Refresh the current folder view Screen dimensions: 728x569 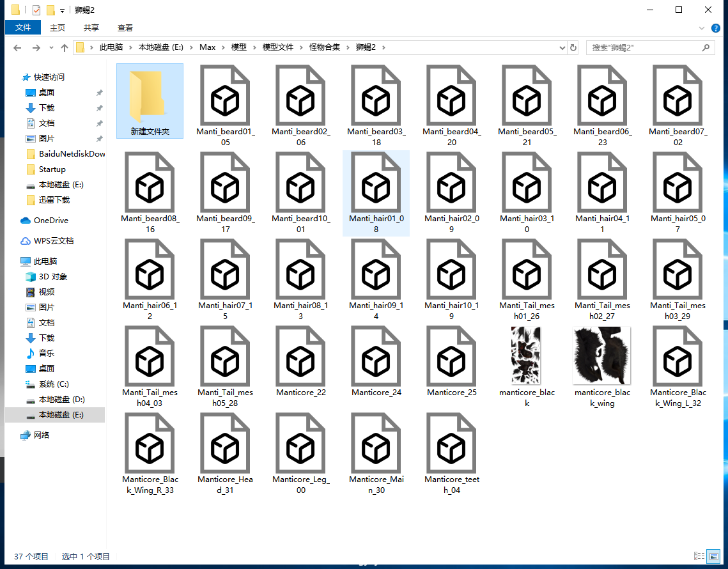click(573, 48)
